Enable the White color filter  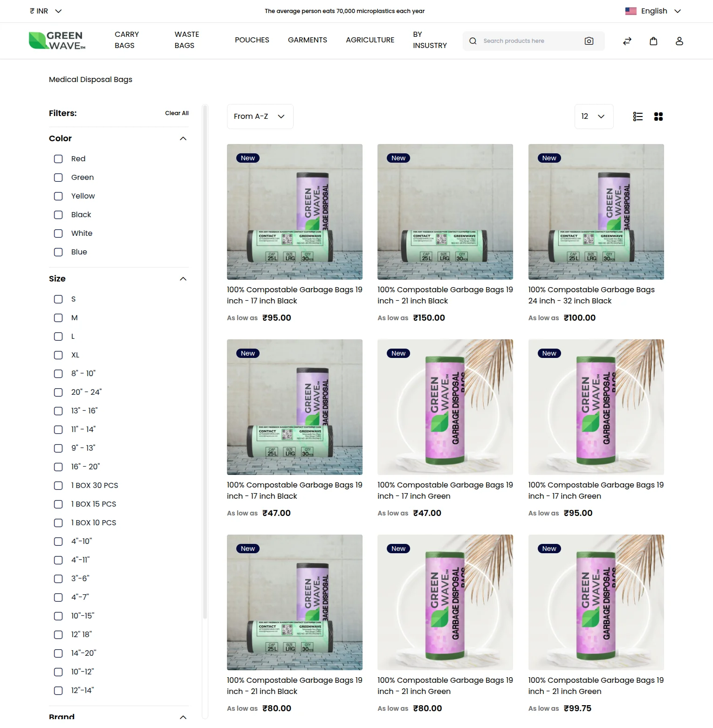click(x=58, y=234)
